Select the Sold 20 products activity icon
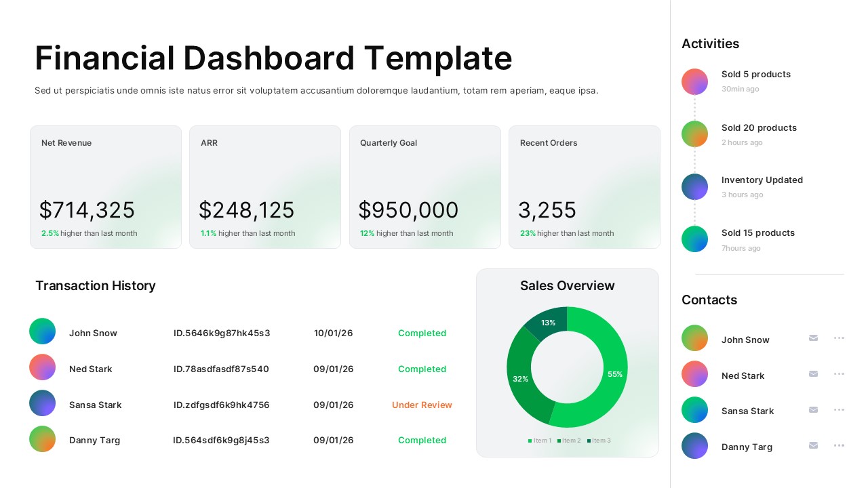 coord(694,134)
